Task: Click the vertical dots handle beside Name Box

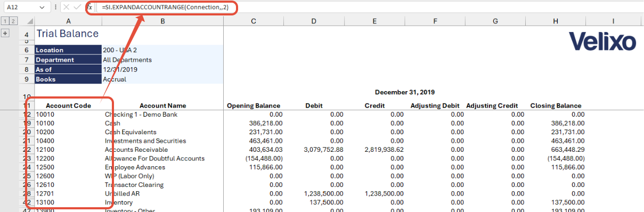Action: [56, 7]
